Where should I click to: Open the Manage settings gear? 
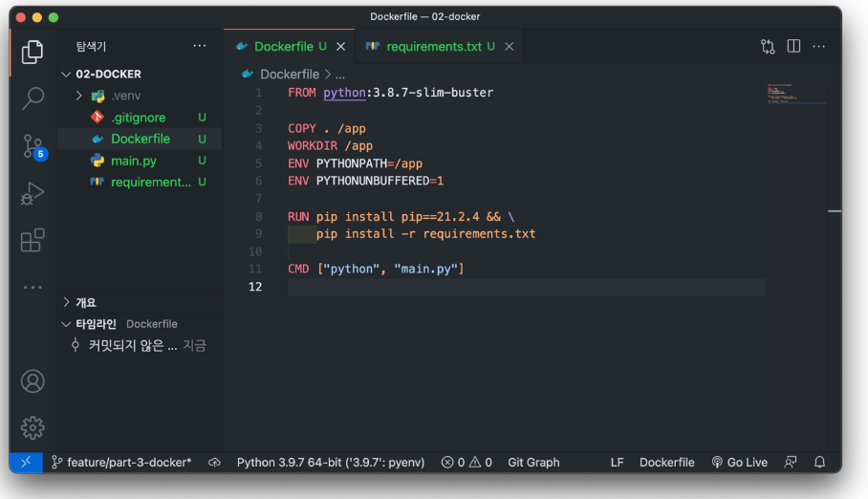33,427
